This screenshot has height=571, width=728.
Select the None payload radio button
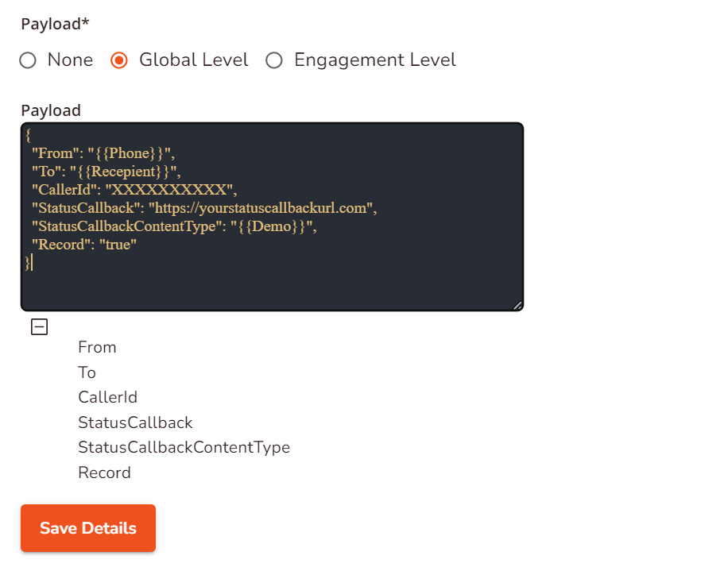[x=29, y=60]
